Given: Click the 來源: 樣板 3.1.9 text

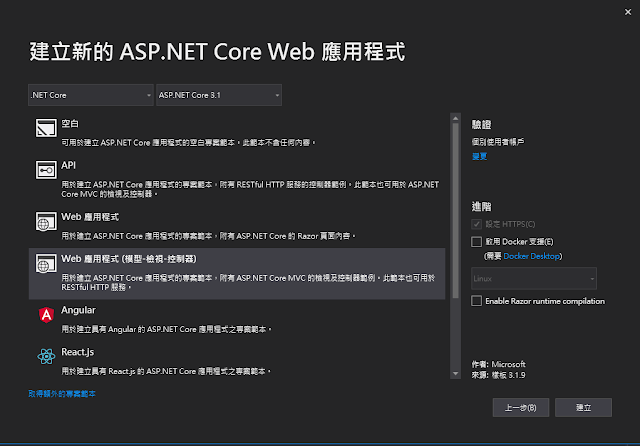Looking at the screenshot, I should (498, 375).
